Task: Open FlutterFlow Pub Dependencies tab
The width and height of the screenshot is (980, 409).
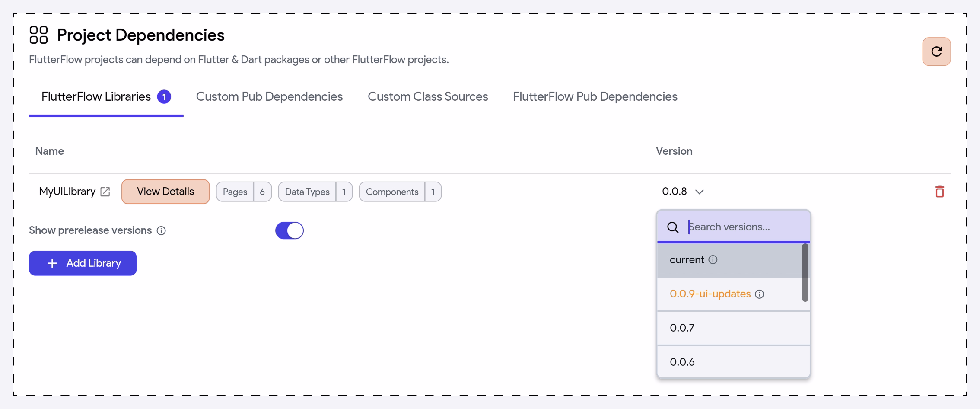Action: pyautogui.click(x=595, y=97)
